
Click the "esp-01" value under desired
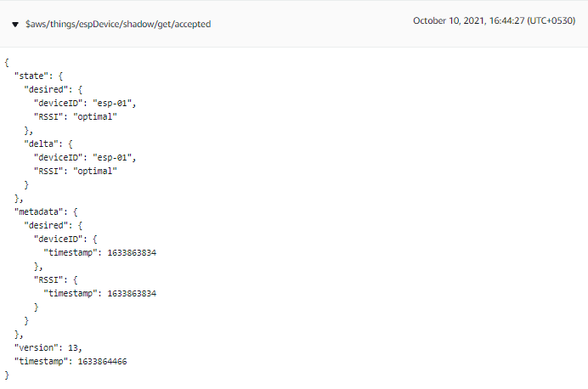point(112,103)
